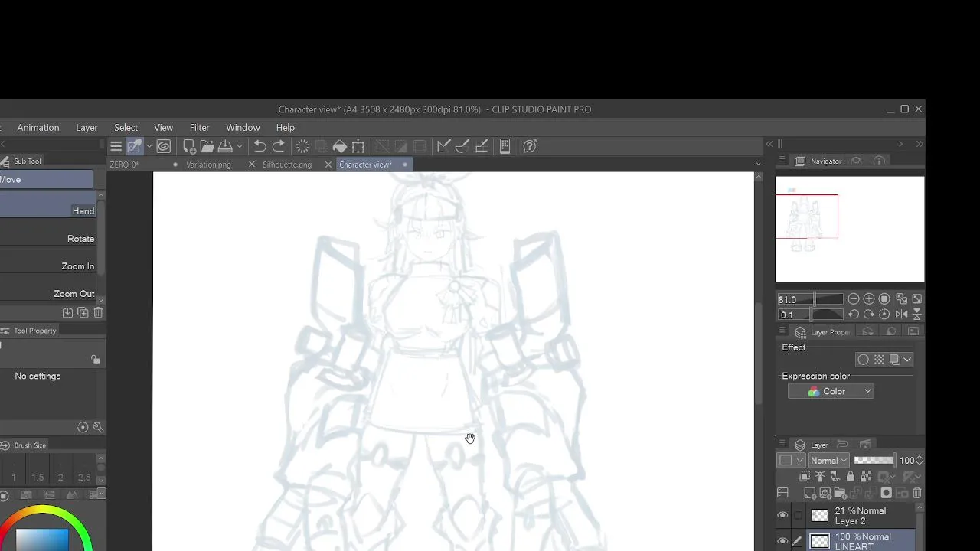The height and width of the screenshot is (551, 980).
Task: Click the Navigator preview thumbnail
Action: (x=850, y=230)
